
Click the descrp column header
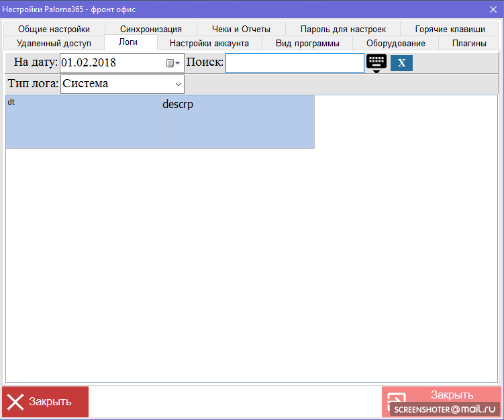click(x=237, y=121)
